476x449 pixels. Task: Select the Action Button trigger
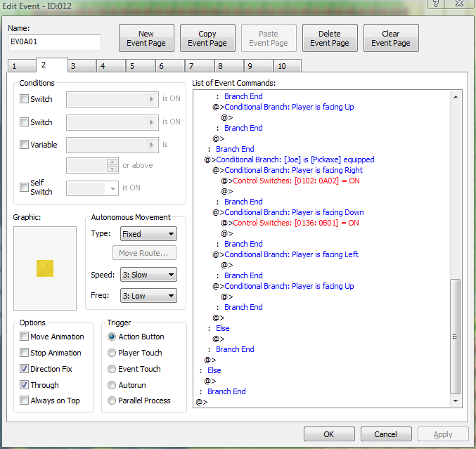[112, 337]
